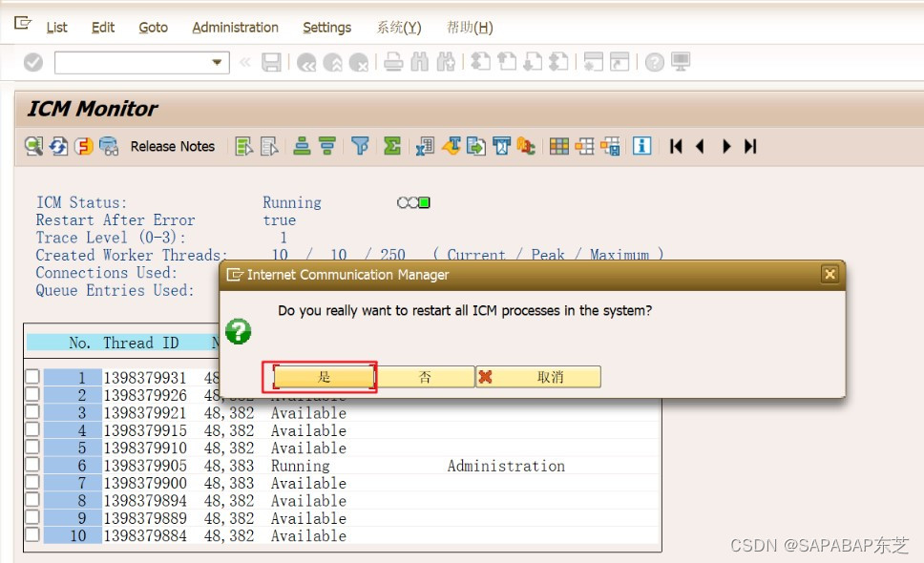924x563 pixels.
Task: Click the Release Notes button
Action: coord(173,146)
